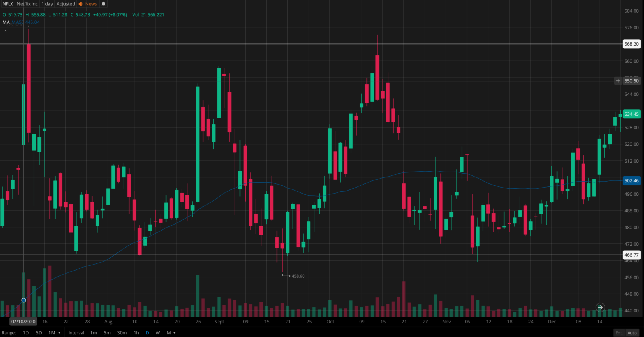Click the Netflix Inc company name
Image resolution: width=644 pixels, height=337 pixels.
[x=27, y=4]
